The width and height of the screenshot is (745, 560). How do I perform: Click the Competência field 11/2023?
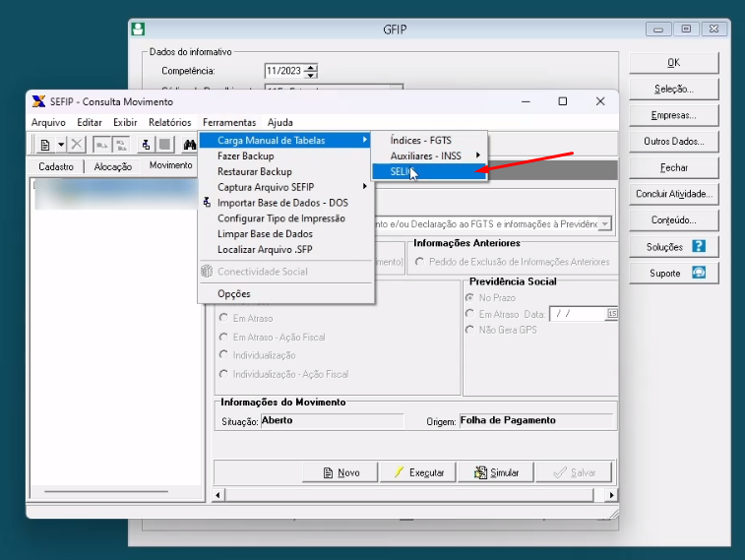pos(284,71)
